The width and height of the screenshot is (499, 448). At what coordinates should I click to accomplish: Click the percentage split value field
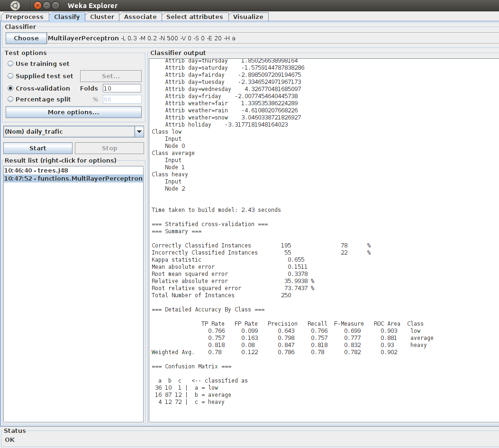coord(122,100)
